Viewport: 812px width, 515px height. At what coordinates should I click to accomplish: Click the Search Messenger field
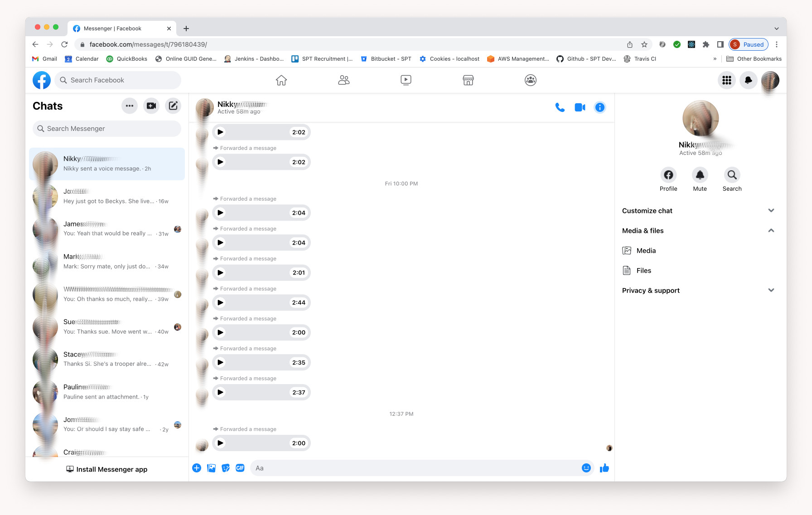(107, 129)
